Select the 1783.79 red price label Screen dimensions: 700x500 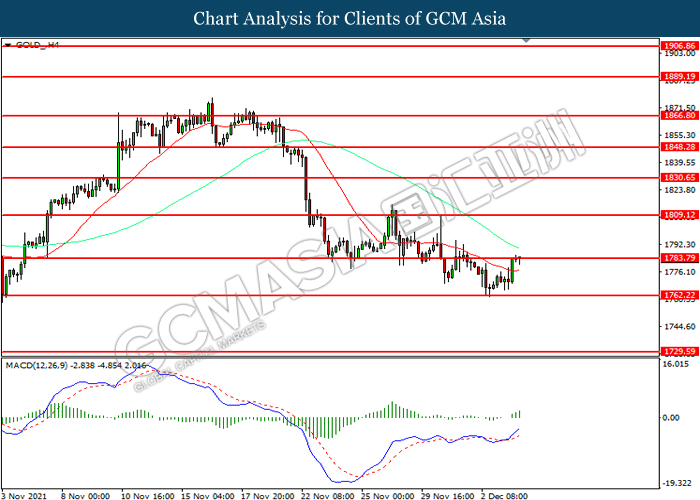[679, 258]
